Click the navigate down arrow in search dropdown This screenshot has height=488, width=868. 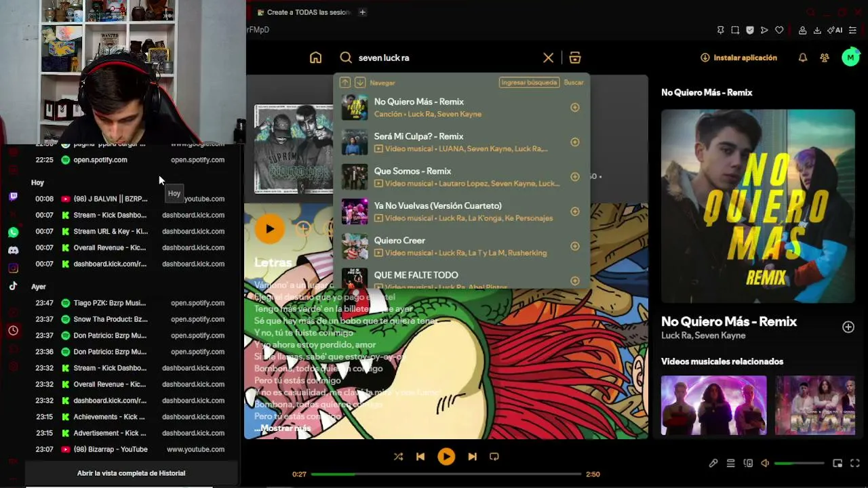[x=360, y=83]
